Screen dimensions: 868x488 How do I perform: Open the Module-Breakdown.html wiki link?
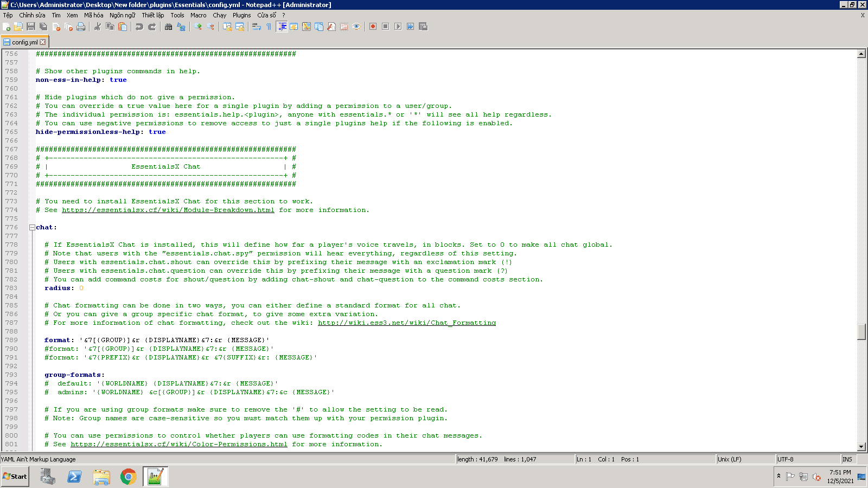168,210
